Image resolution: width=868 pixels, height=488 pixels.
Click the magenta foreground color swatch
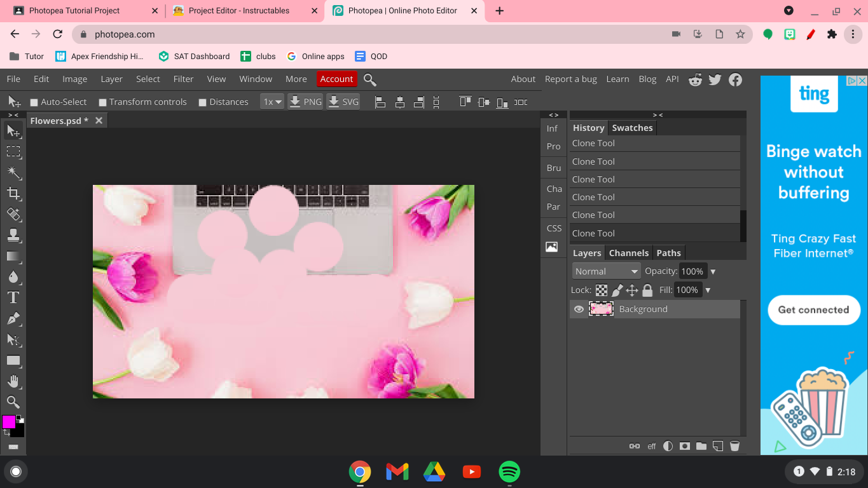[9, 422]
